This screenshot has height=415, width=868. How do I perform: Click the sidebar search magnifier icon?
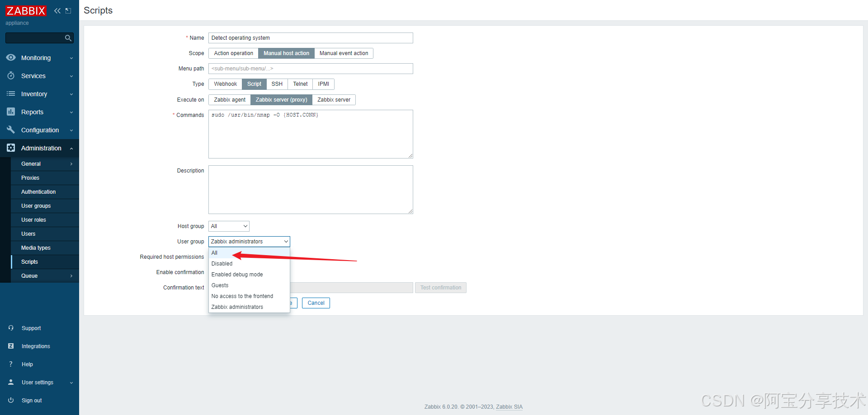[68, 38]
